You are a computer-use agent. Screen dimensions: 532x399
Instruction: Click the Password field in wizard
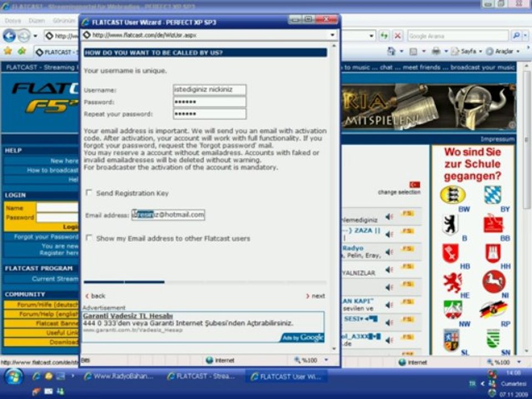click(209, 102)
